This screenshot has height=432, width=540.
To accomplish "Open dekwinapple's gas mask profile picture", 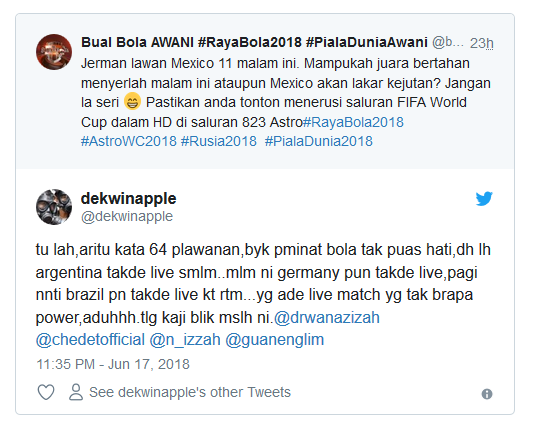I will tap(54, 207).
